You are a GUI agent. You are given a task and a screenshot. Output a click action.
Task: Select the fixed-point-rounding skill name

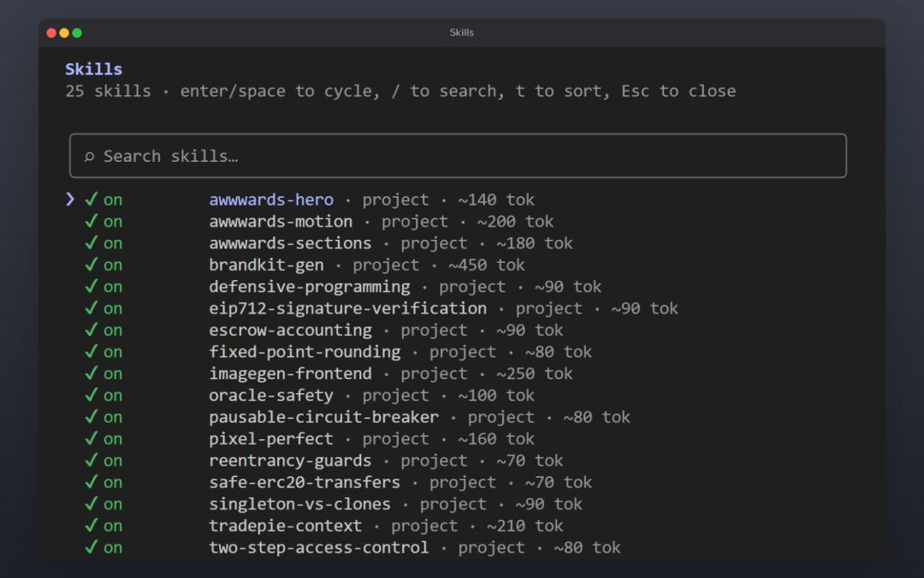click(305, 352)
